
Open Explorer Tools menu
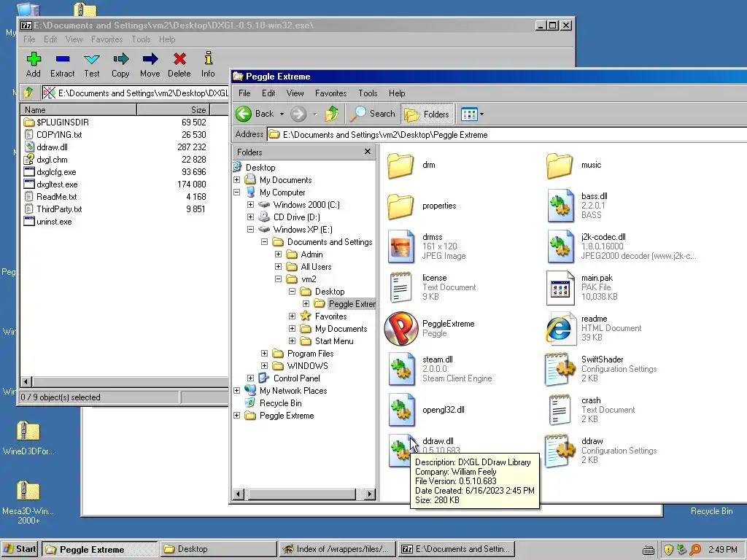click(368, 93)
